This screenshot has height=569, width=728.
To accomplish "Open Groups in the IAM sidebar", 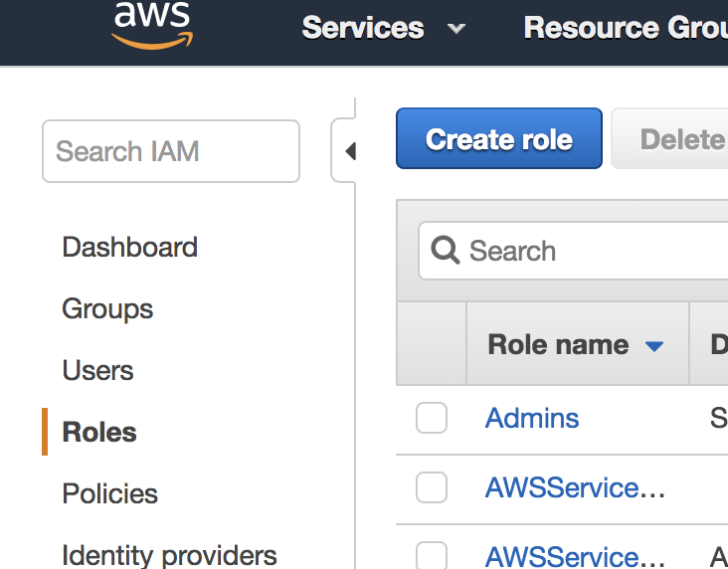I will [107, 308].
